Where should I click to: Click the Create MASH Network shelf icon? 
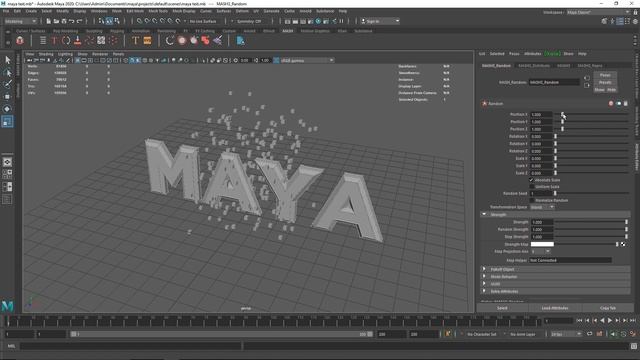coord(20,40)
